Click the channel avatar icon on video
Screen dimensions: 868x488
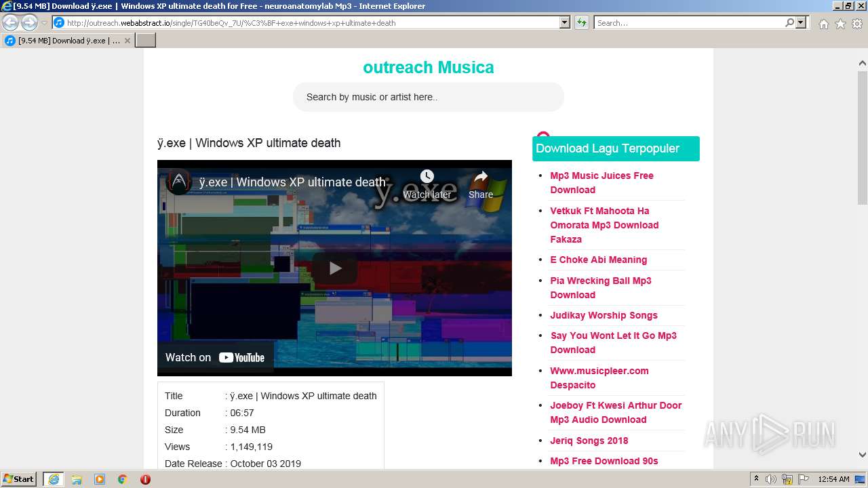pyautogui.click(x=179, y=182)
